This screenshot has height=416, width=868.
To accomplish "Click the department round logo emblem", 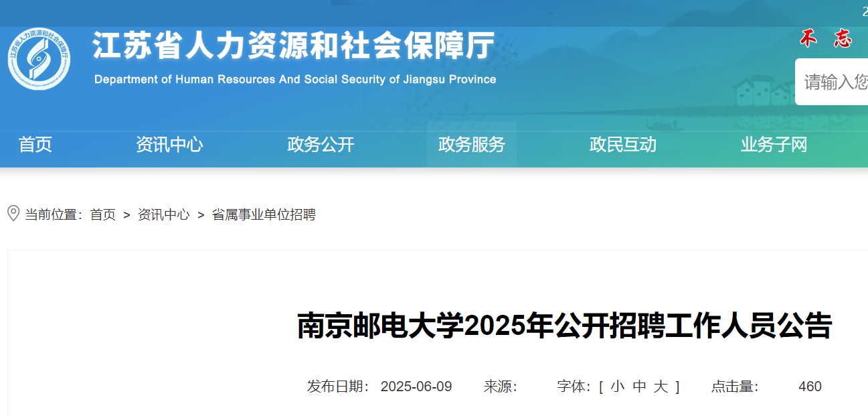I will click(39, 58).
